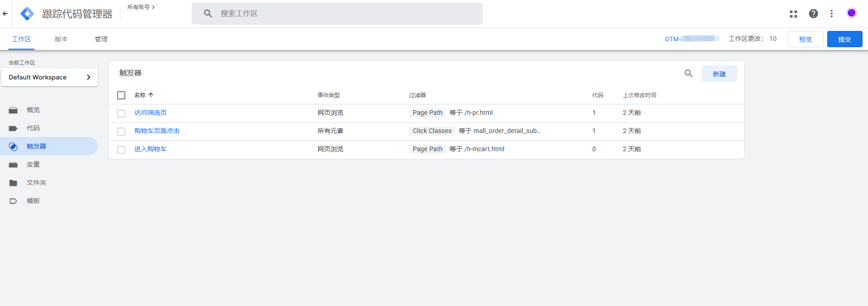868x306 pixels.
Task: Sort by the 代码 column header
Action: (598, 95)
